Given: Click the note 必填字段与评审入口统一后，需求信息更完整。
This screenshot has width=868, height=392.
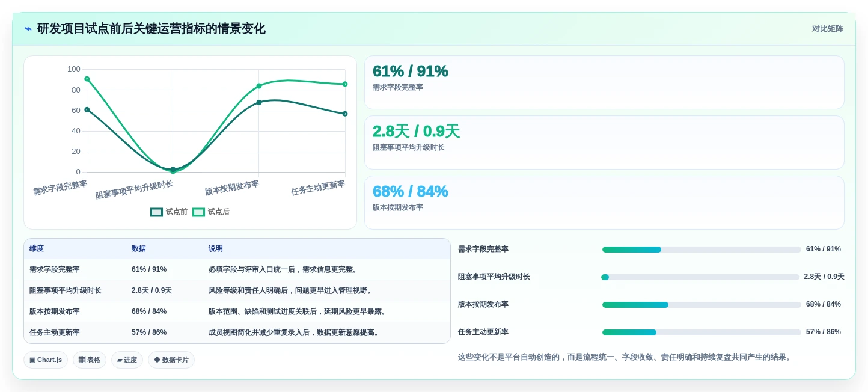Looking at the screenshot, I should tap(284, 270).
